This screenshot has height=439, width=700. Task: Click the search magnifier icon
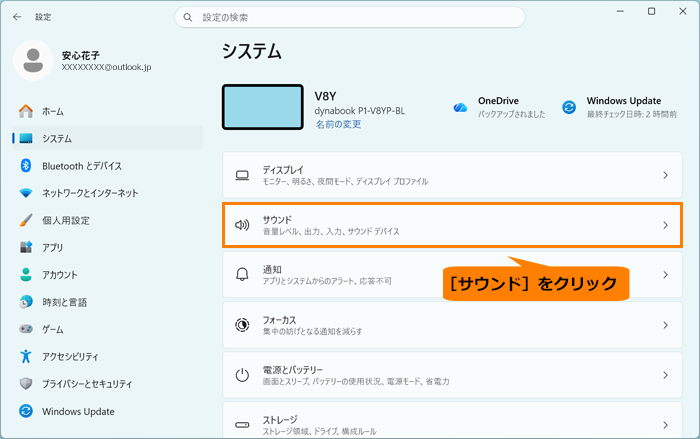tap(188, 17)
